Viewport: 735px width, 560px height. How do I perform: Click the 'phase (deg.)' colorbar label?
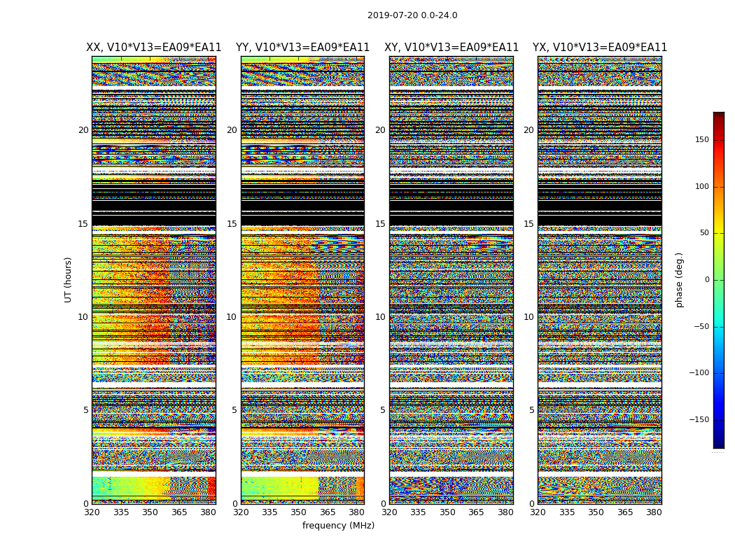[679, 280]
